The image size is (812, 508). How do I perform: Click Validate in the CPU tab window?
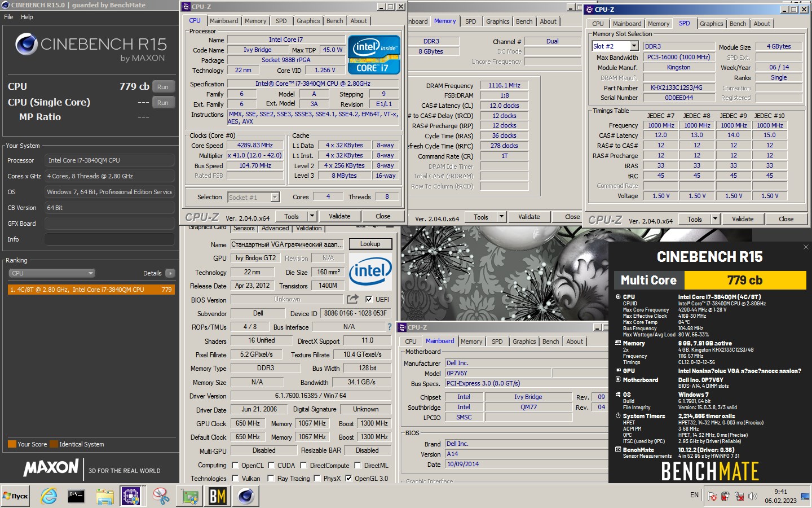(x=339, y=216)
